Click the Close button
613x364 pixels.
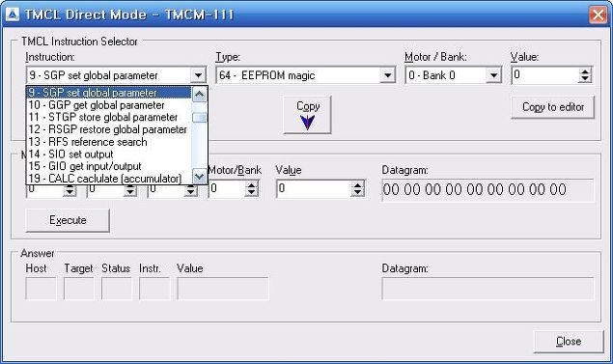569,342
